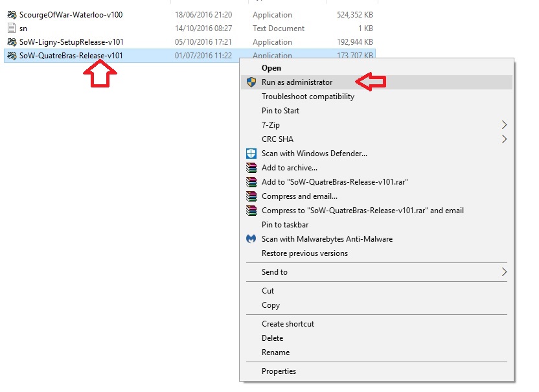Open the Send to menu entry
This screenshot has width=539, height=392.
[x=377, y=272]
